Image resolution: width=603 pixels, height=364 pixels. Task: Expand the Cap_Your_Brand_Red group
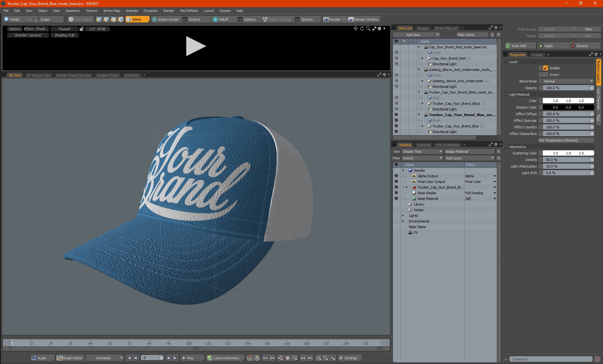422,58
